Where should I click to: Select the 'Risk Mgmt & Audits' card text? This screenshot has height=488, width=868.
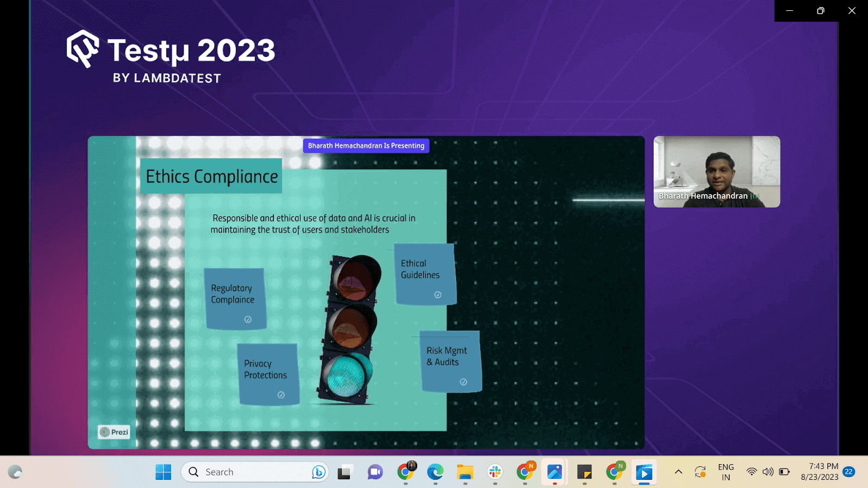[446, 356]
